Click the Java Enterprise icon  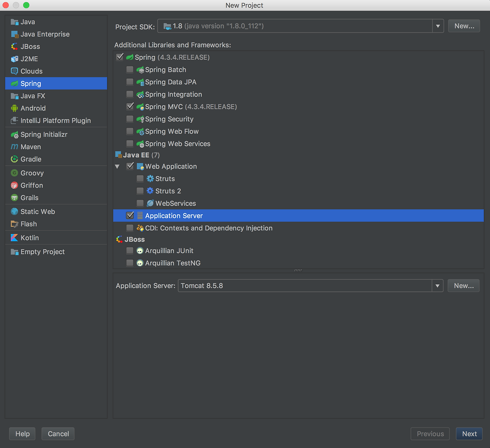coord(15,34)
